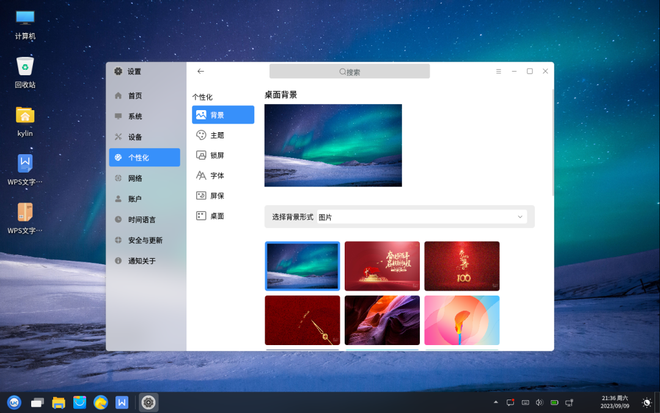
Task: Select 背景 (Background) tab
Action: click(x=222, y=115)
